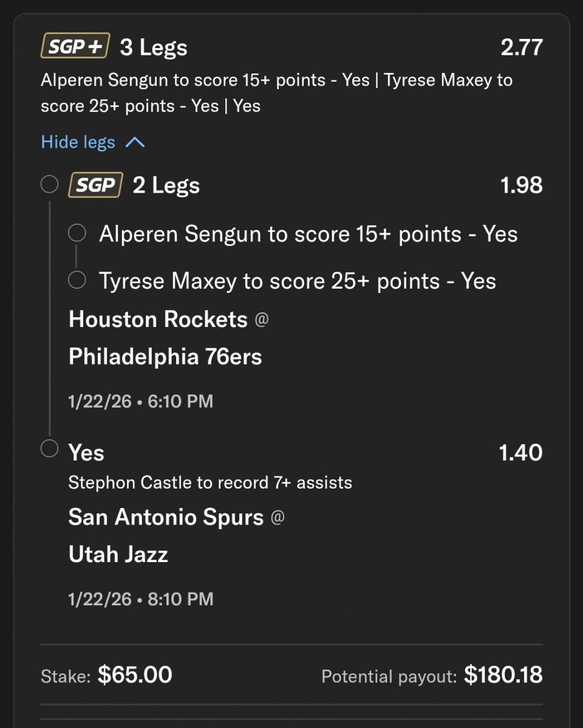Select the status circle beside Stephon Castle Yes leg
This screenshot has width=583, height=728.
pyautogui.click(x=49, y=449)
